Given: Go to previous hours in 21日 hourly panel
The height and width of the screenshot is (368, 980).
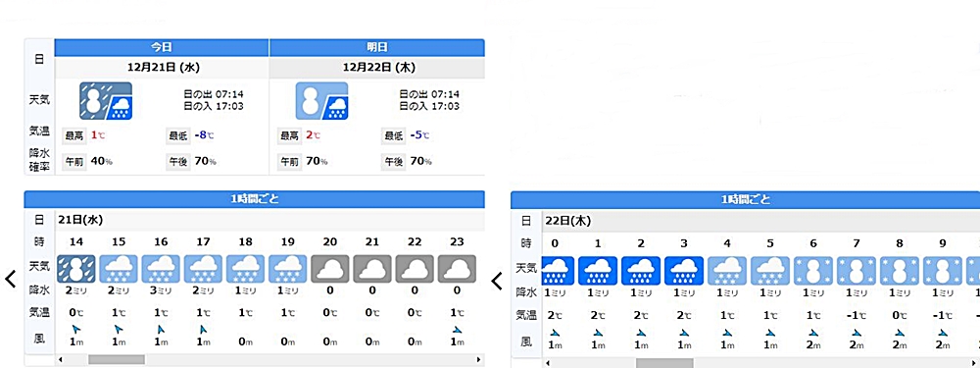Looking at the screenshot, I should (11, 279).
